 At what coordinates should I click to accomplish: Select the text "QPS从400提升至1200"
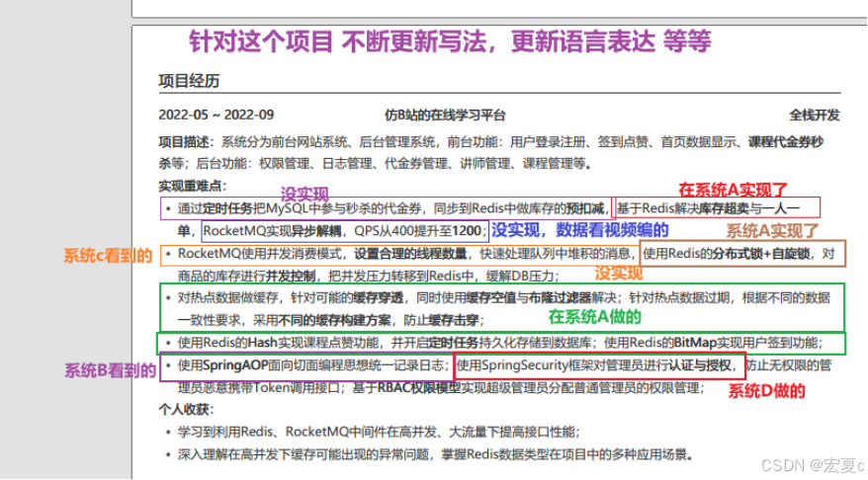point(417,230)
